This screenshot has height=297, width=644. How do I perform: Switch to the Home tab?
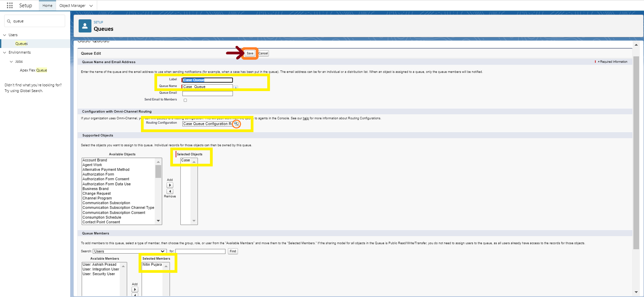coord(47,5)
